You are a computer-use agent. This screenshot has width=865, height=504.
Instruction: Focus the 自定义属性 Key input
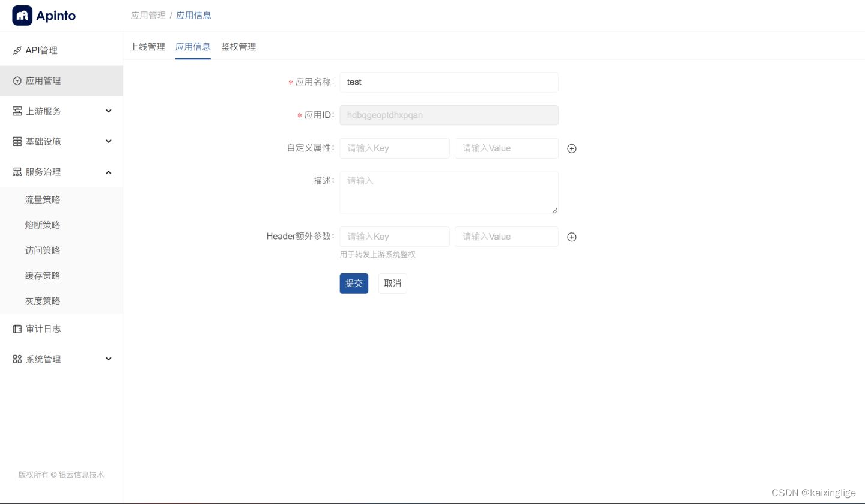395,148
